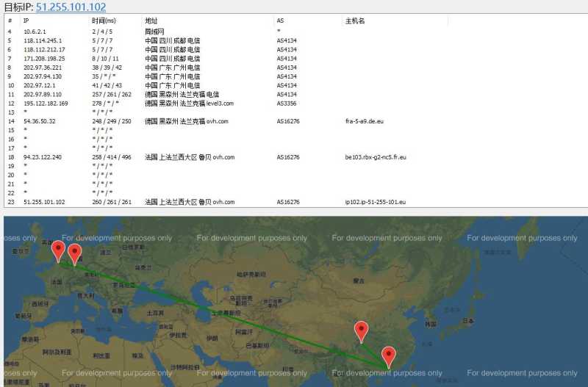588x387 pixels.
Task: Select the IP 94.23.122.240 cell
Action: 43,157
